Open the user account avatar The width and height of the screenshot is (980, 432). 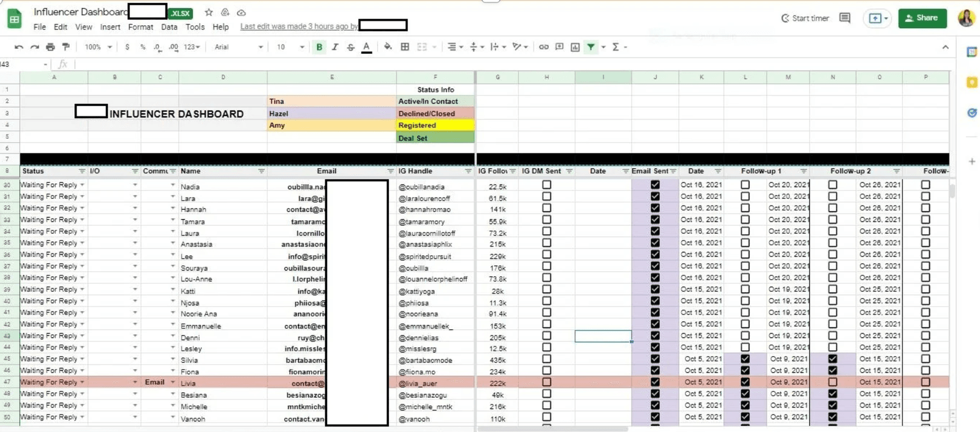point(966,18)
